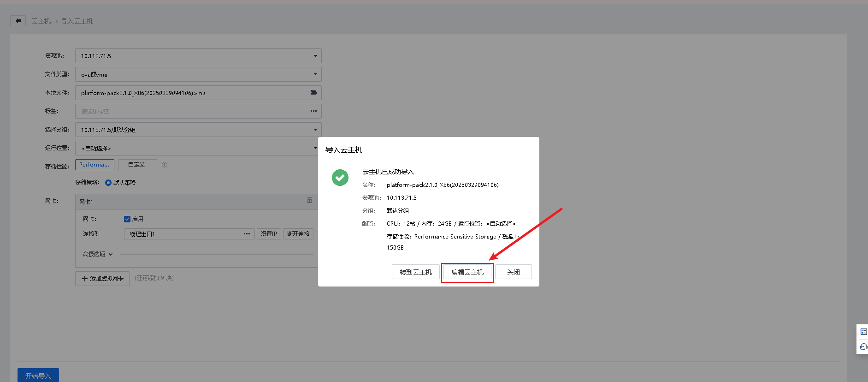This screenshot has width=868, height=382.
Task: Open the file type dropdown
Action: pos(198,74)
